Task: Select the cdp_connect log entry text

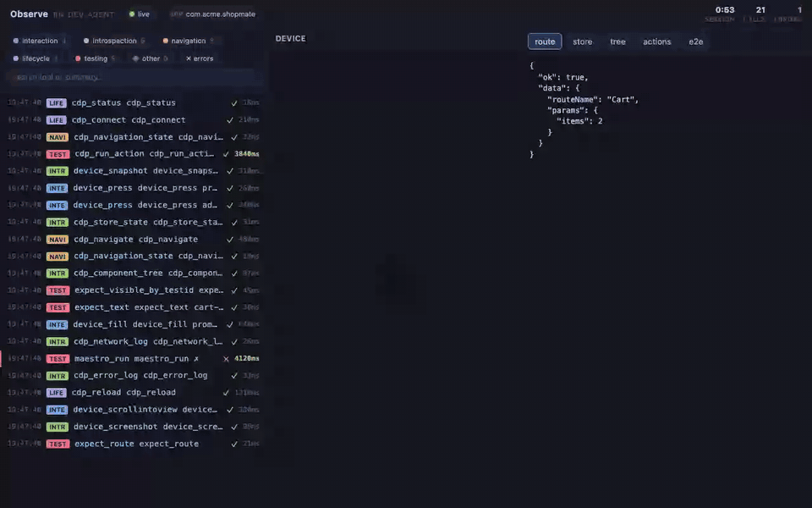Action: point(129,119)
